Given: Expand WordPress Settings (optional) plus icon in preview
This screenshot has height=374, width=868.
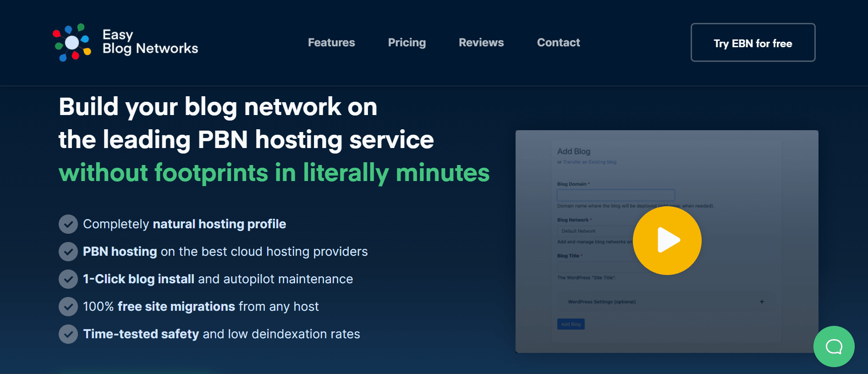Looking at the screenshot, I should [x=762, y=302].
